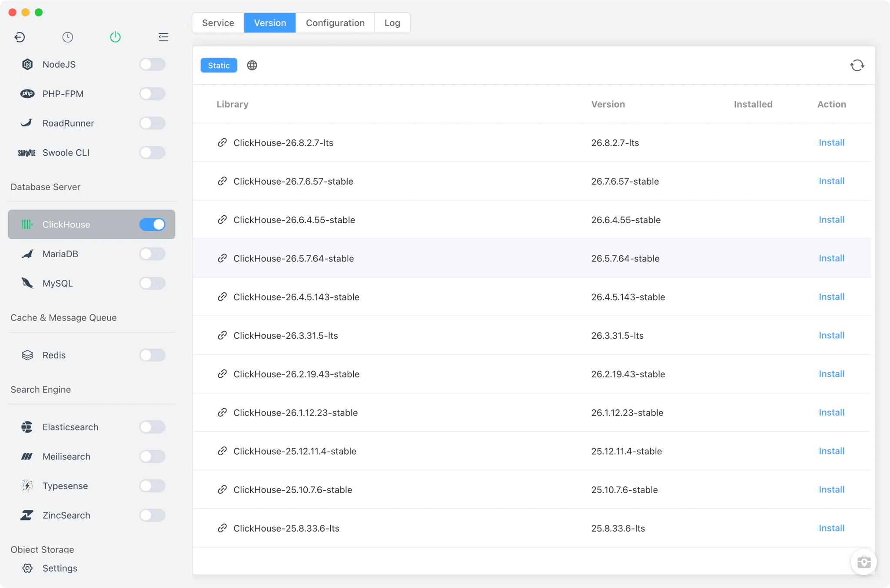Select the Swoole CLI logo icon
This screenshot has width=890, height=588.
(x=27, y=153)
